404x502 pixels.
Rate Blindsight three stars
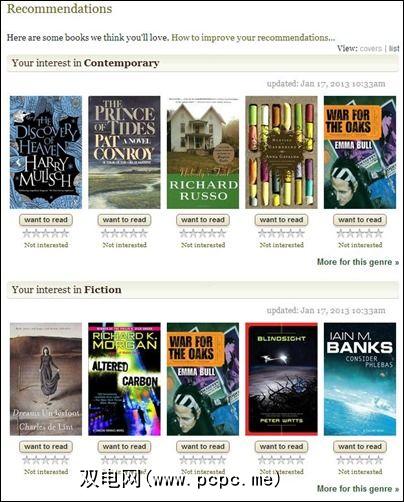pyautogui.click(x=281, y=460)
